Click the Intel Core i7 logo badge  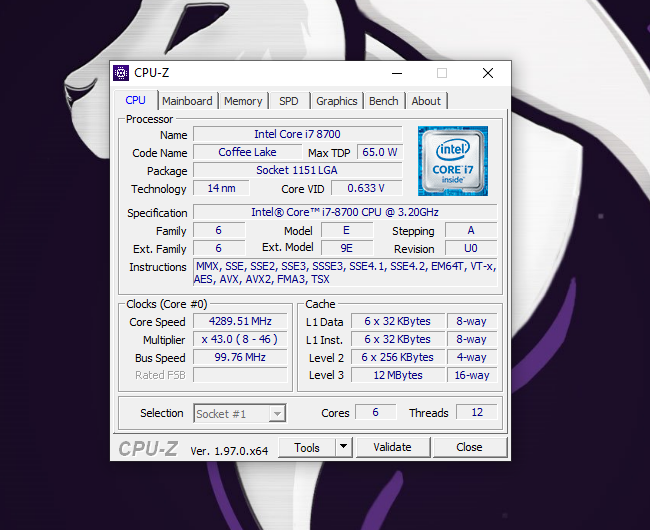[x=453, y=161]
